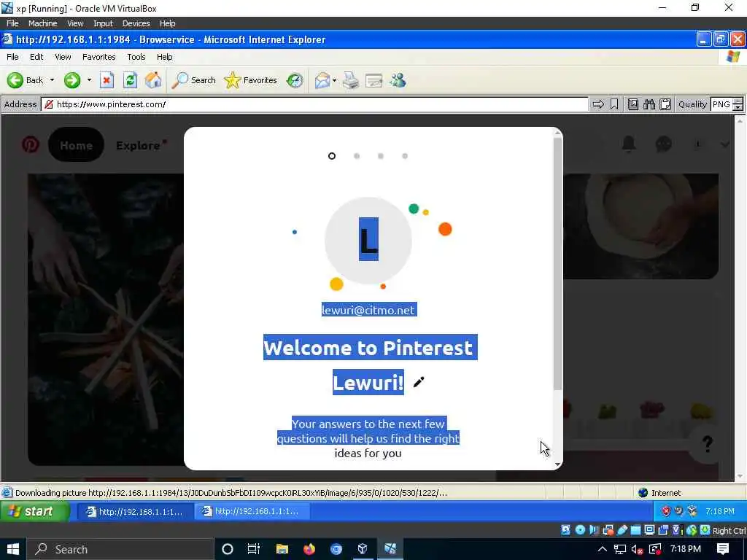Open the IE Tools menu
The width and height of the screenshot is (747, 560).
coord(136,57)
